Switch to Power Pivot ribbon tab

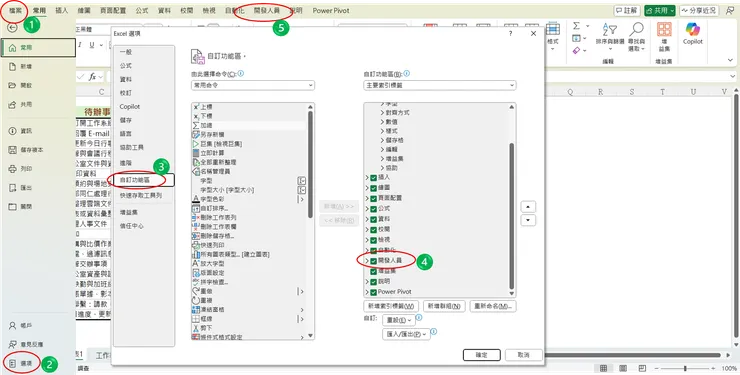coord(331,10)
